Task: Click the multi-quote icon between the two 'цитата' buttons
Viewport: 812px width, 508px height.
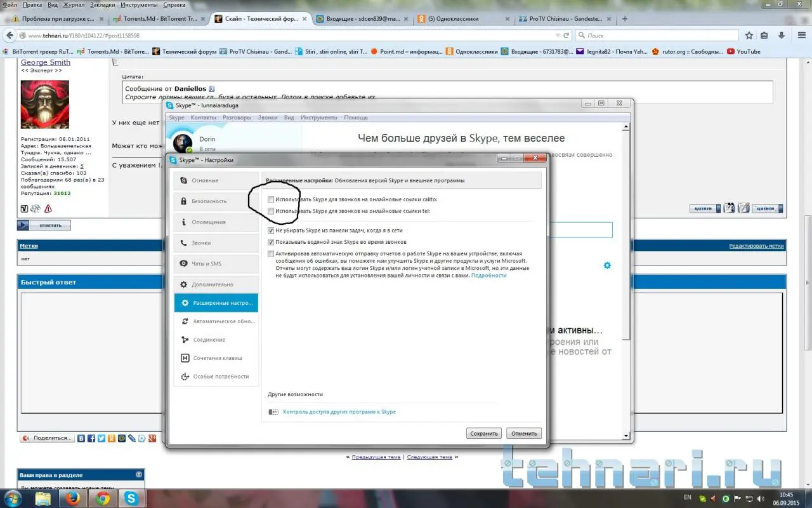Action: (x=730, y=208)
